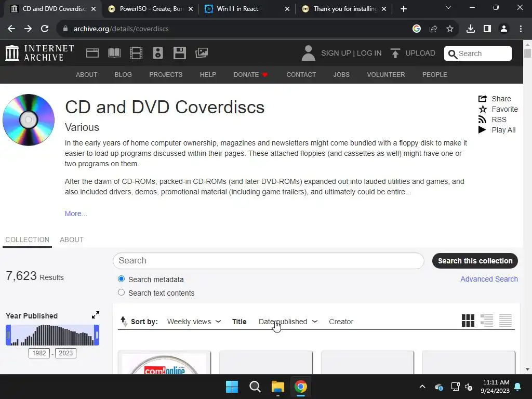Screen dimensions: 532x399
Task: Open the tab search chevron
Action: 448,7
